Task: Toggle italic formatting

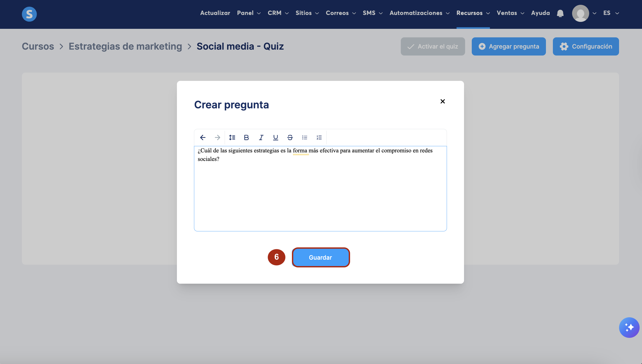Action: [261, 137]
